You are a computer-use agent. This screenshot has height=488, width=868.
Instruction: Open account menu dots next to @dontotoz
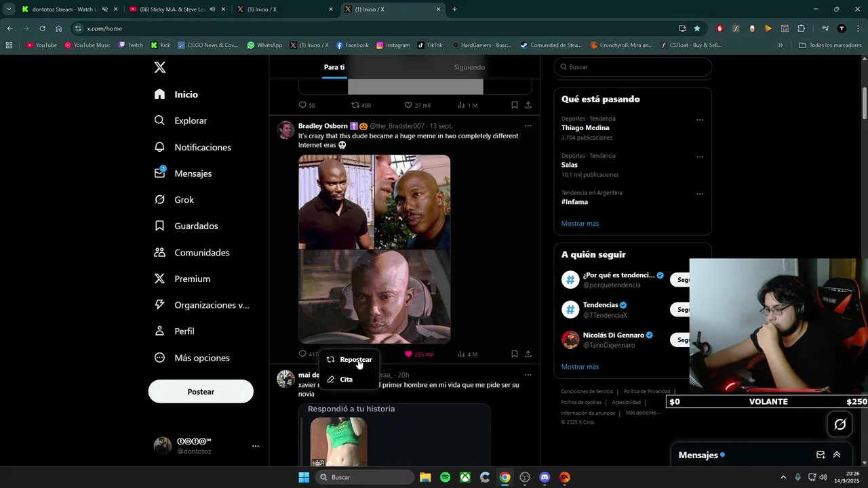coord(256,446)
